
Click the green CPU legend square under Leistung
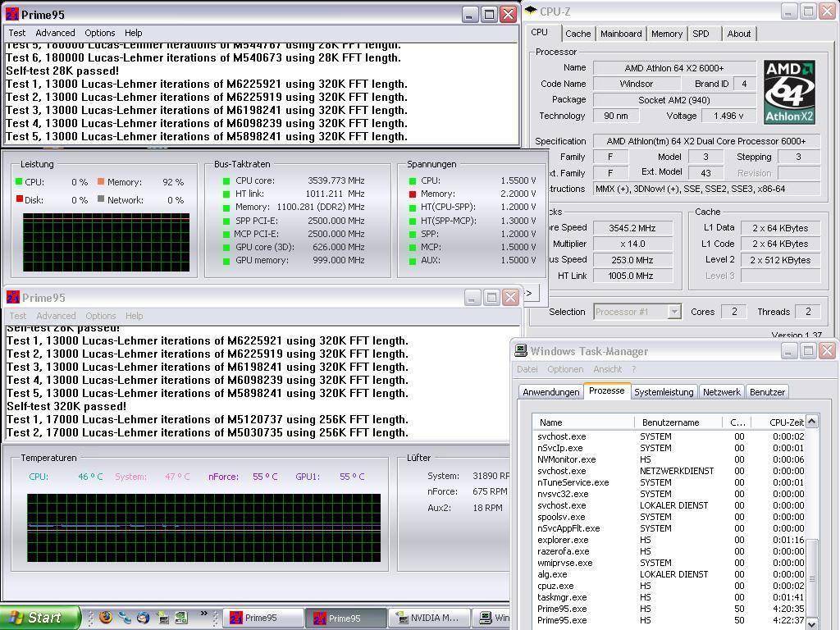point(20,181)
